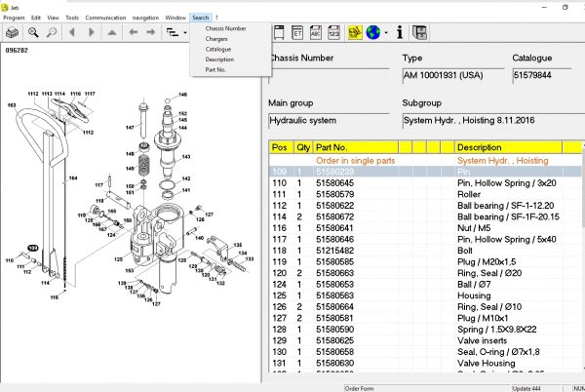Viewport: 585px width, 392px height.
Task: Select the 'Ball / Ø7' row
Action: click(x=425, y=284)
